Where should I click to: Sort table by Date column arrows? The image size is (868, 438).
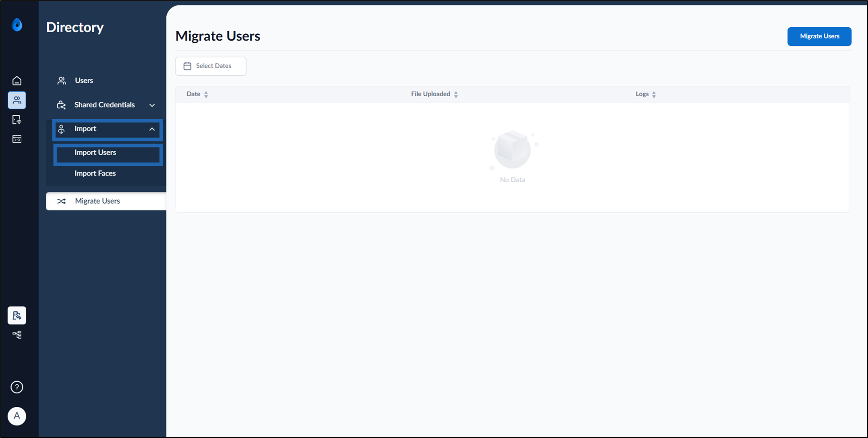pos(206,94)
